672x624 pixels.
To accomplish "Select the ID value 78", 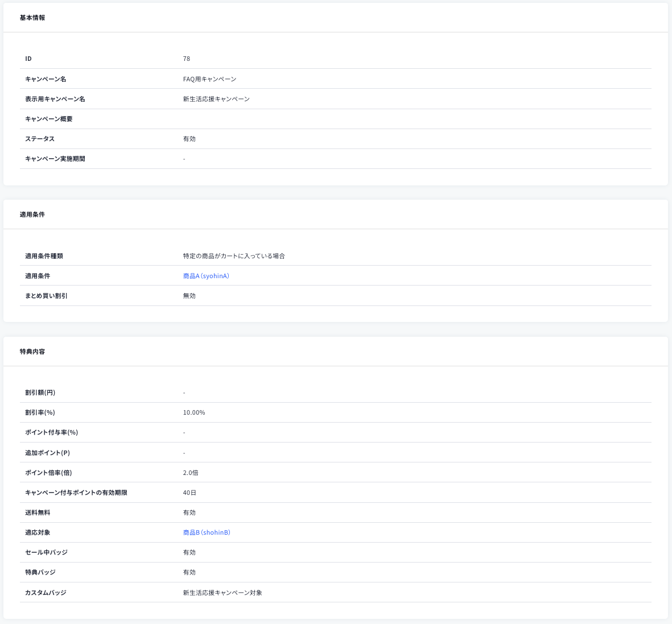I will click(187, 59).
